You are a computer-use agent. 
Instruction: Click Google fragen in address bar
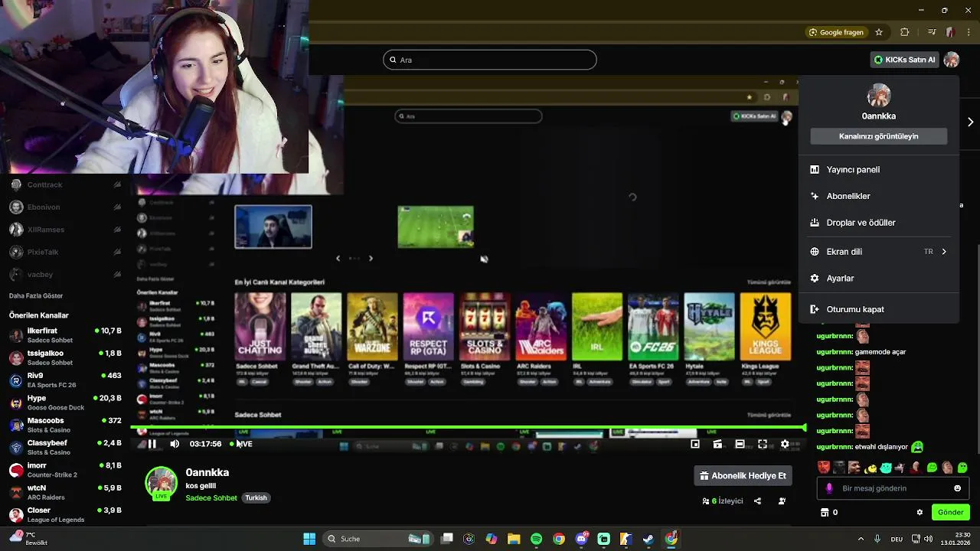coord(835,32)
